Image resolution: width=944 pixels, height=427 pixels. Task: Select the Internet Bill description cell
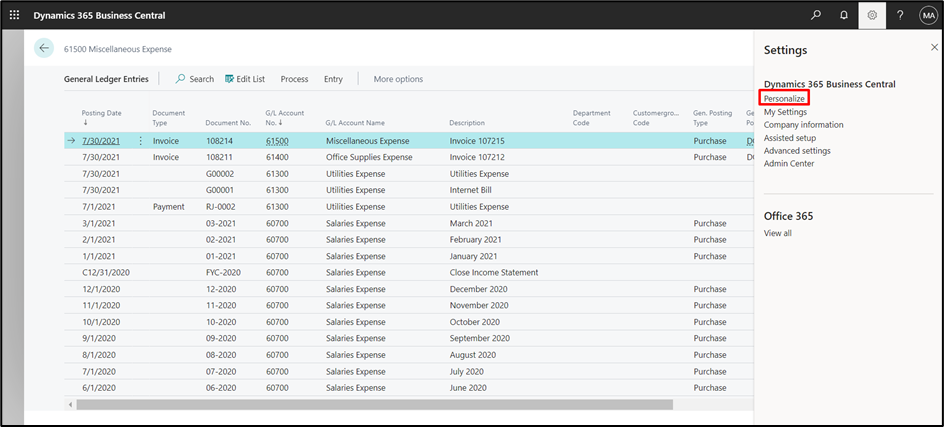(470, 190)
